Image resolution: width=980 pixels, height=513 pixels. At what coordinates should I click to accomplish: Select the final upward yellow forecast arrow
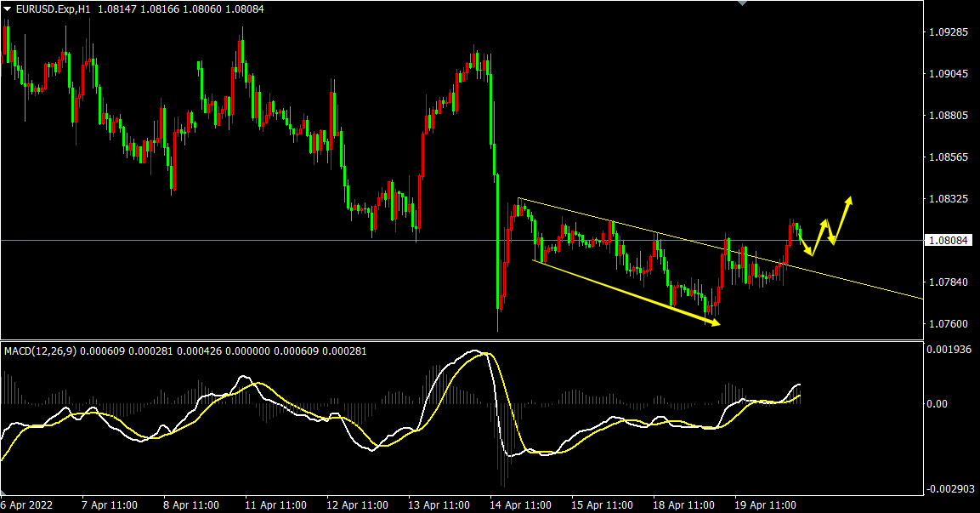[x=843, y=218]
